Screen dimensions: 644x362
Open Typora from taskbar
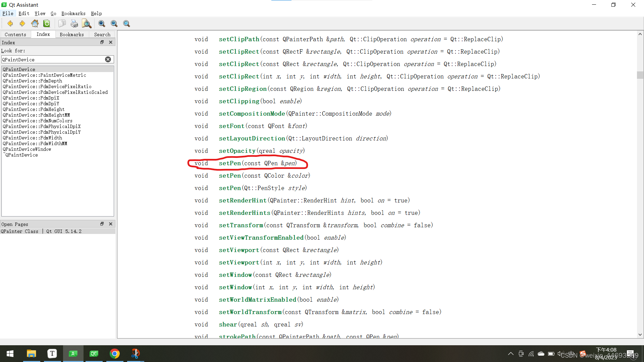[x=52, y=354]
